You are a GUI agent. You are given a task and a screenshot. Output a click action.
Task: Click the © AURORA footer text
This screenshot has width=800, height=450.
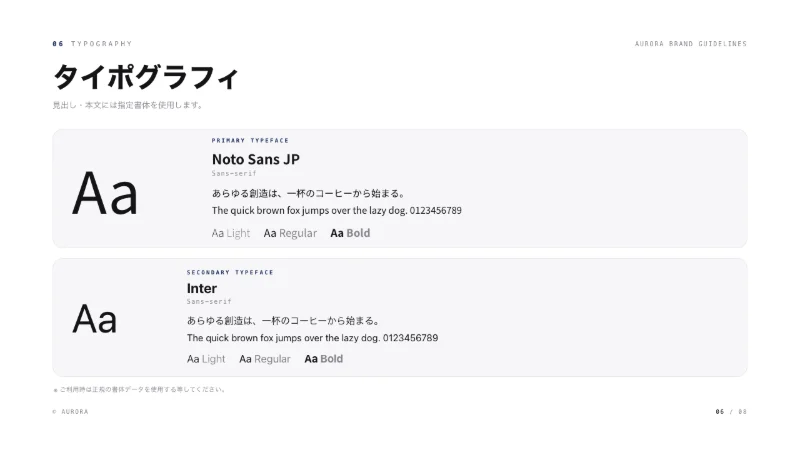point(70,412)
